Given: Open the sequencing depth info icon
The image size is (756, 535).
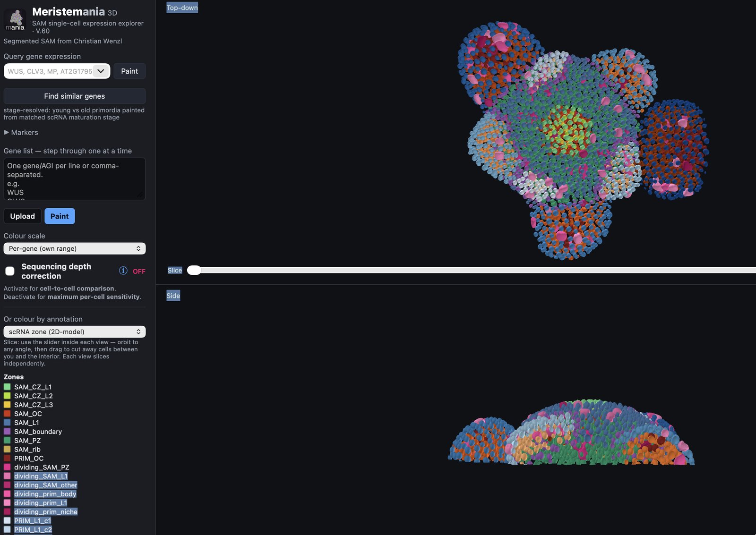Looking at the screenshot, I should [123, 271].
